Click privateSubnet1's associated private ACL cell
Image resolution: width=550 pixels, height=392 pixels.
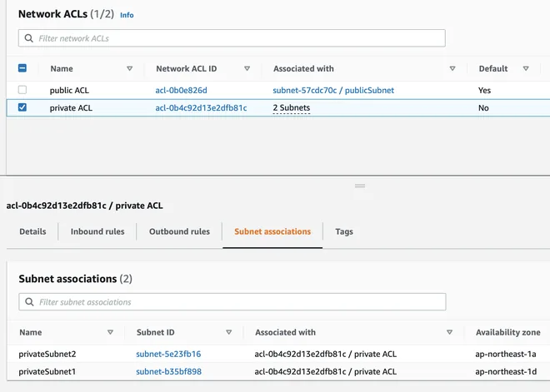(326, 372)
